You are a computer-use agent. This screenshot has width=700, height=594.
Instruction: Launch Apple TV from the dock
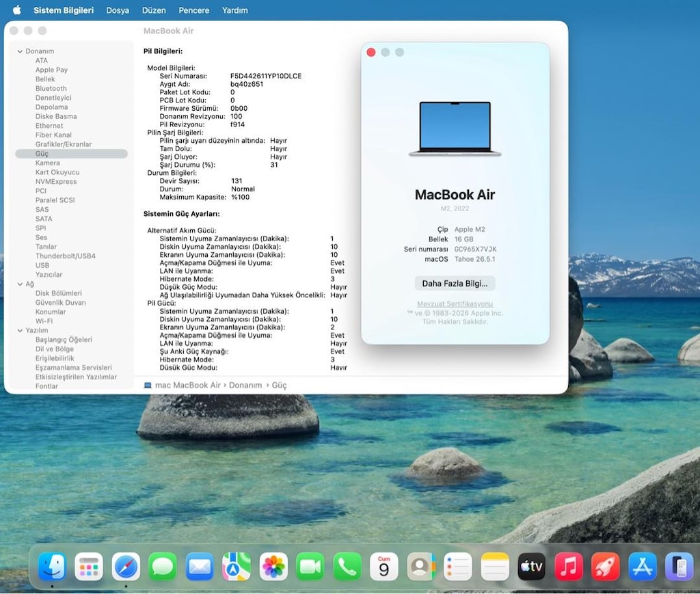coord(532,567)
